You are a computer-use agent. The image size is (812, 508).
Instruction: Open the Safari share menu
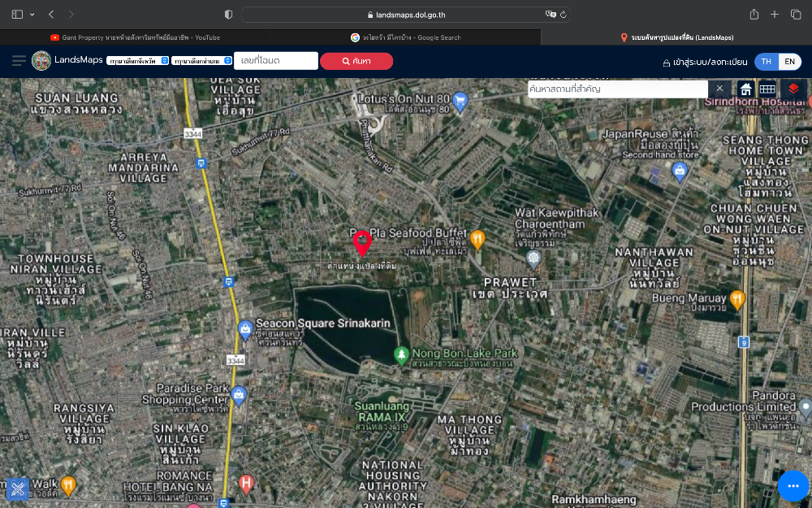coord(754,15)
